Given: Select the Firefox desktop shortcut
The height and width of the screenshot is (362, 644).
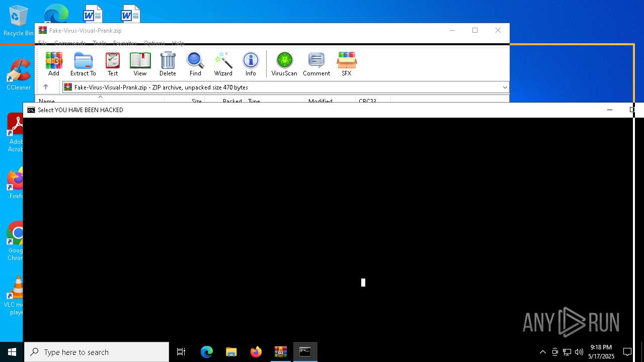Looking at the screenshot, I should pyautogui.click(x=16, y=184).
